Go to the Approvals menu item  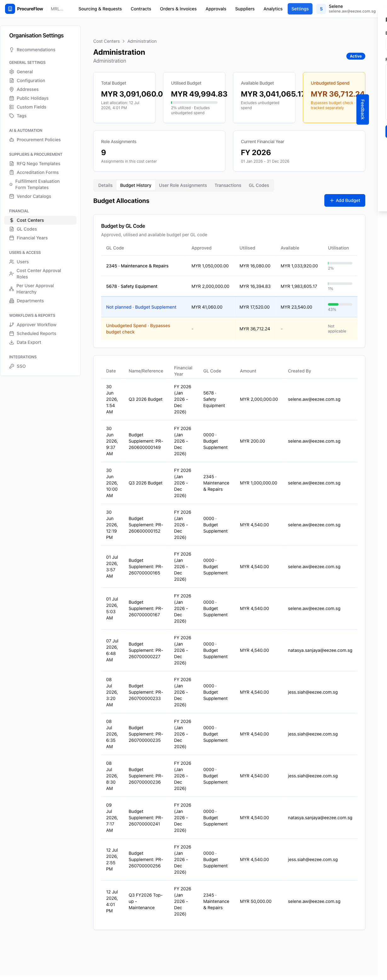coord(216,9)
